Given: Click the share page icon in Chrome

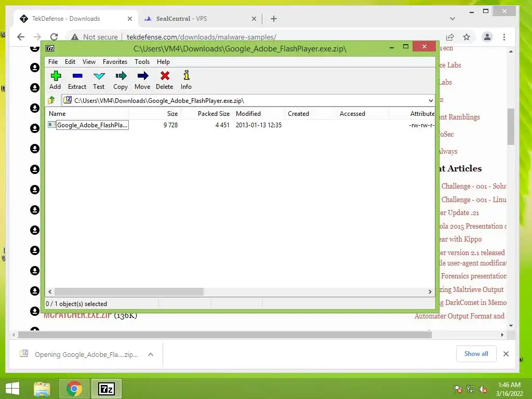Looking at the screenshot, I should [450, 37].
